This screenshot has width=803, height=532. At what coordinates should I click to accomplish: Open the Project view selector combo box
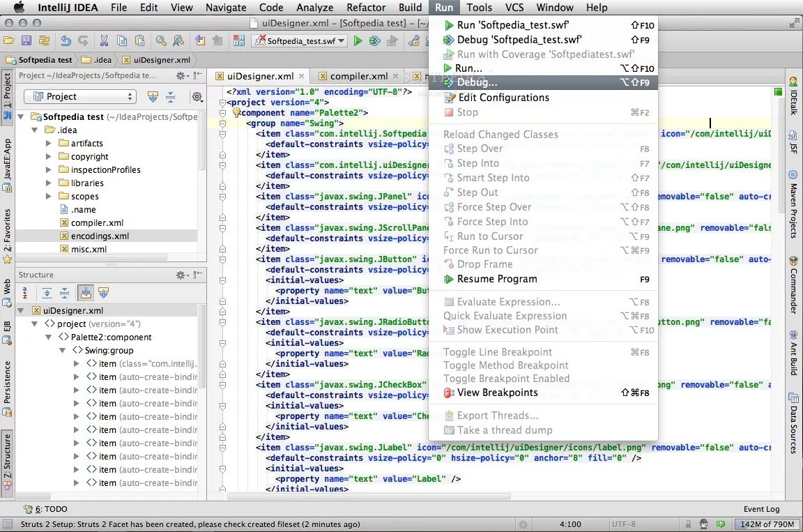(80, 96)
